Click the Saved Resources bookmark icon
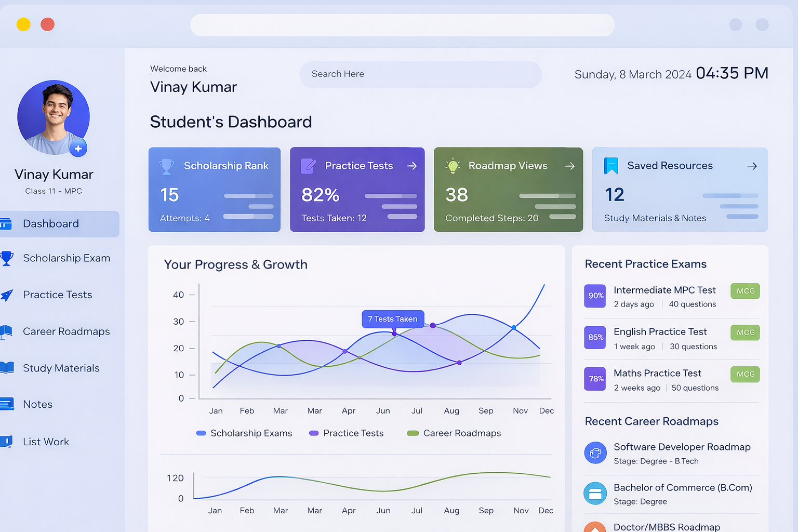Viewport: 798px width, 532px height. click(x=611, y=166)
